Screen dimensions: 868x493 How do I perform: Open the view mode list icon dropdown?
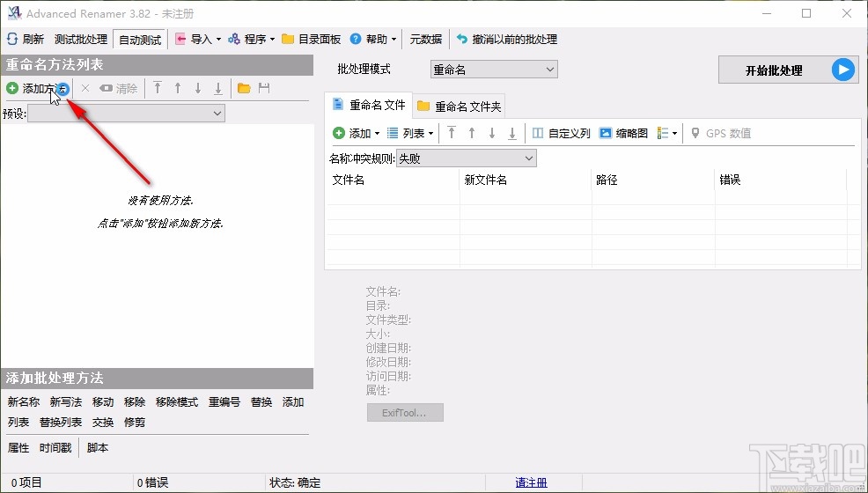click(x=667, y=133)
